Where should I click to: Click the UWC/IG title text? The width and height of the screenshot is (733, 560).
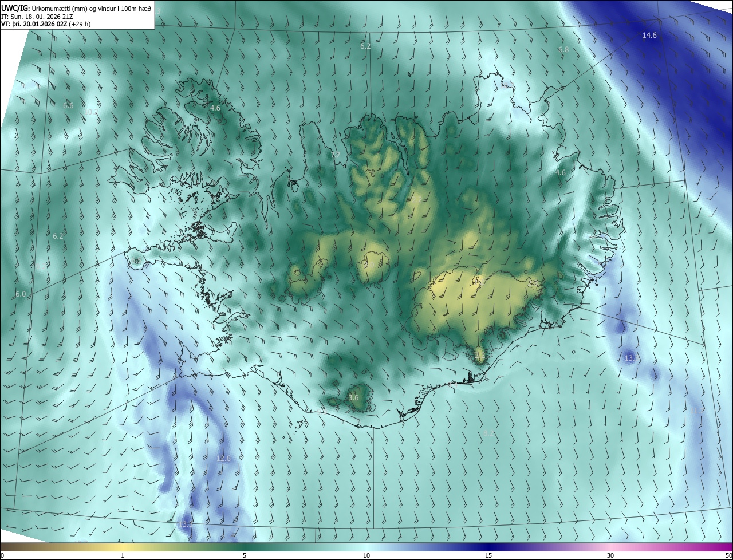click(x=15, y=8)
